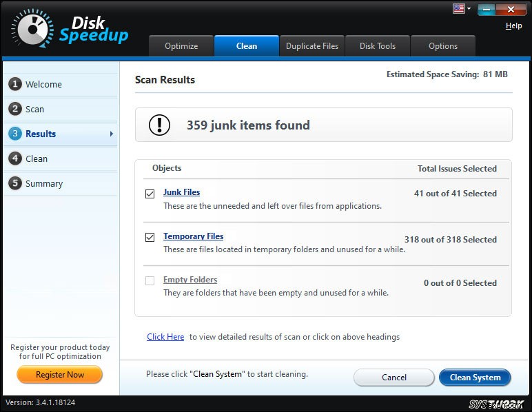Select the Clean step in sidebar
Viewport: 532px width, 412px height.
[61, 158]
